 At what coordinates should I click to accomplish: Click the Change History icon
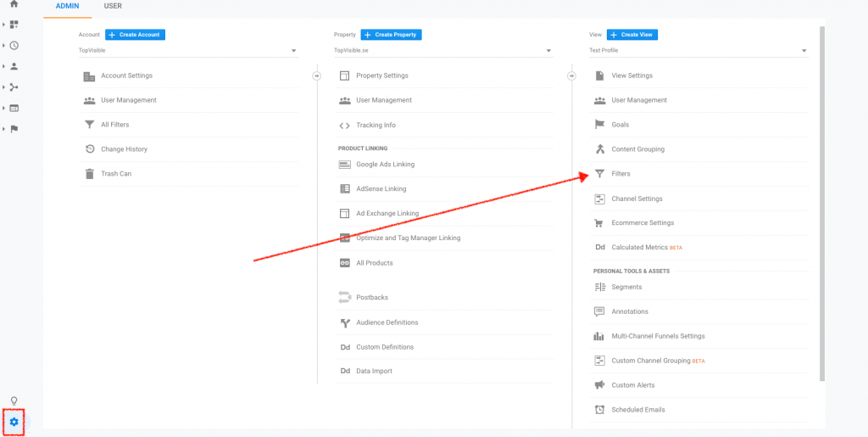tap(89, 149)
